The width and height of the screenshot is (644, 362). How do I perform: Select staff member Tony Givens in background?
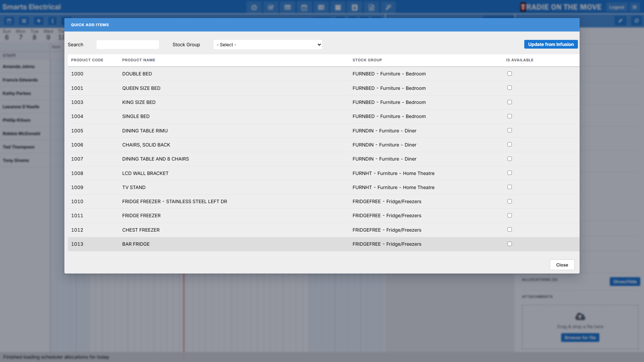coord(16,160)
